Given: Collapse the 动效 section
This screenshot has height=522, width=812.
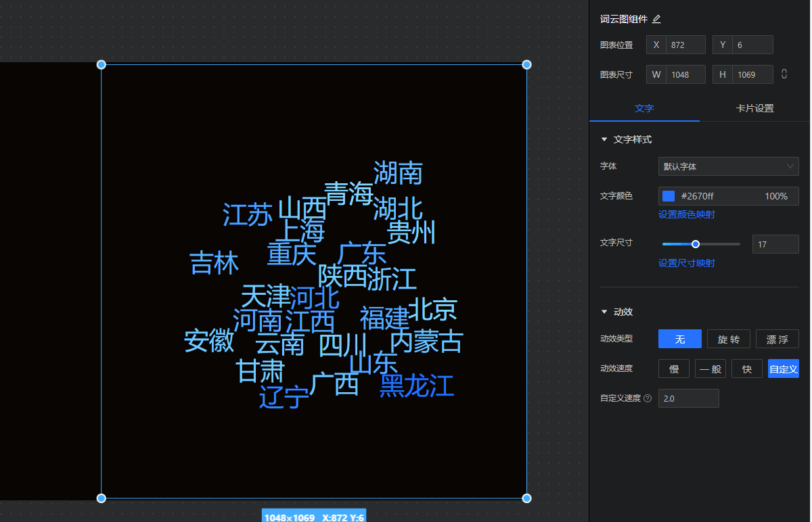Looking at the screenshot, I should tap(604, 312).
